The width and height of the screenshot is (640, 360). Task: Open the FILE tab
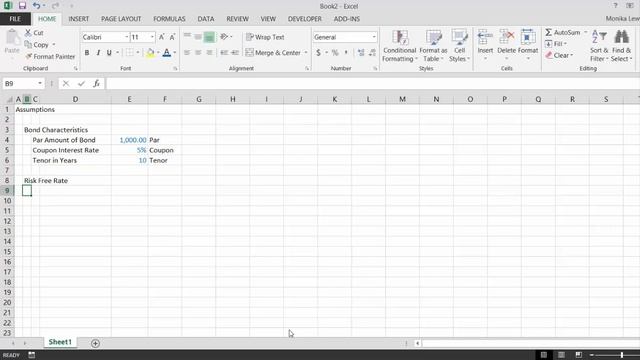[15, 19]
